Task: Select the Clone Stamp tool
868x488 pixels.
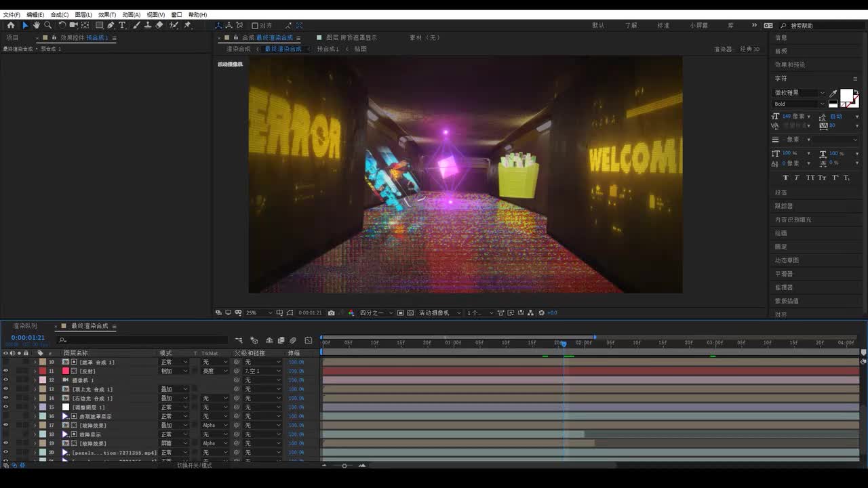Action: pos(147,25)
